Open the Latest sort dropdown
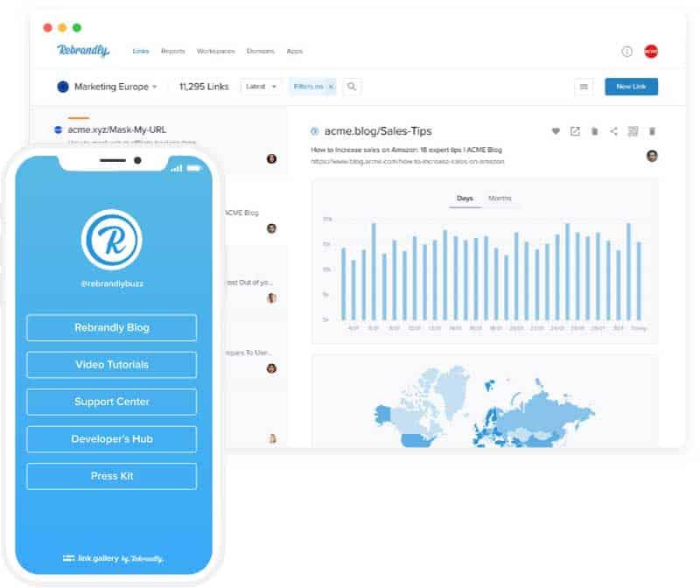 pyautogui.click(x=261, y=87)
